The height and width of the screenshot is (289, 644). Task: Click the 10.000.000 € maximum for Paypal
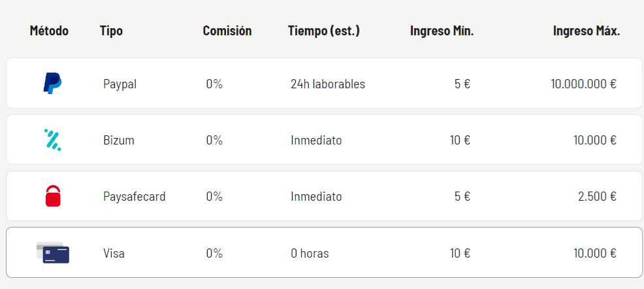(583, 84)
